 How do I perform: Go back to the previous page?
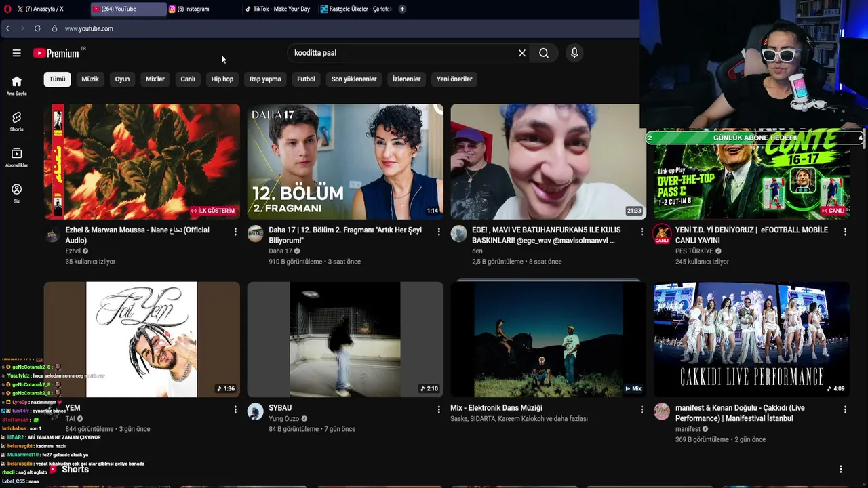coord(7,28)
